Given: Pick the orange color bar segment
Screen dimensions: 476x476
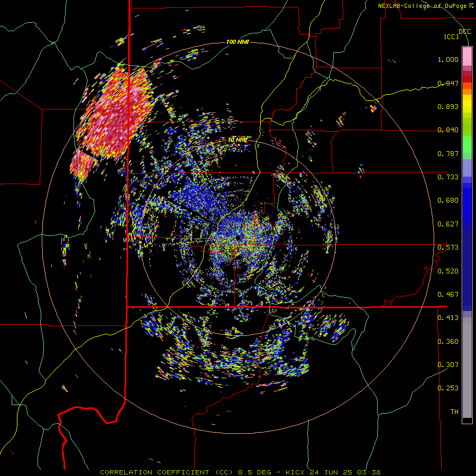Looking at the screenshot, I should click(x=467, y=91).
